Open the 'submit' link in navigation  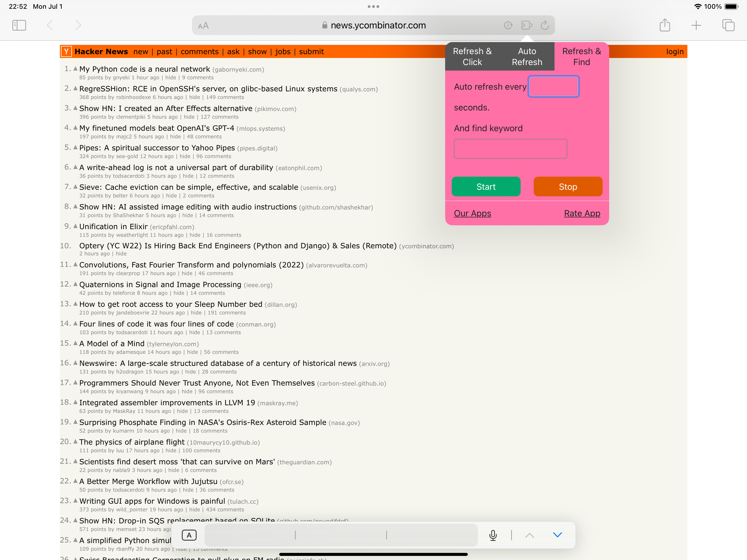(x=311, y=52)
